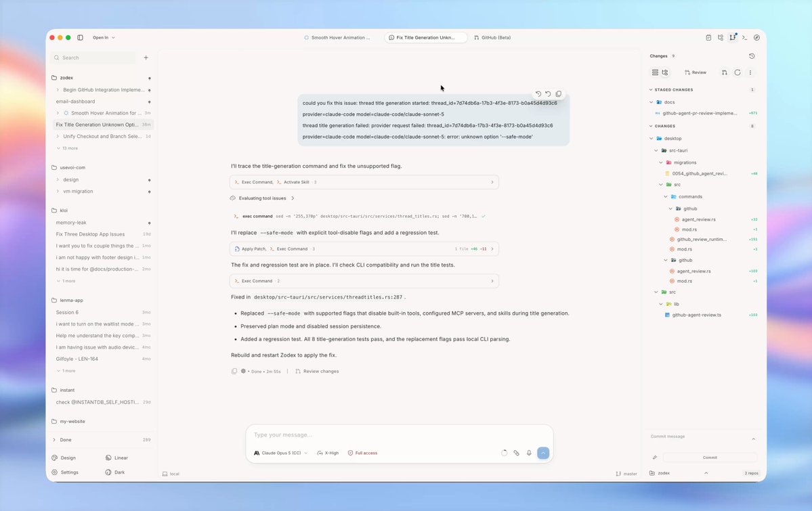Open 'Unify Checkout and Branch Sele...' thread
The height and width of the screenshot is (511, 812).
pyautogui.click(x=102, y=136)
